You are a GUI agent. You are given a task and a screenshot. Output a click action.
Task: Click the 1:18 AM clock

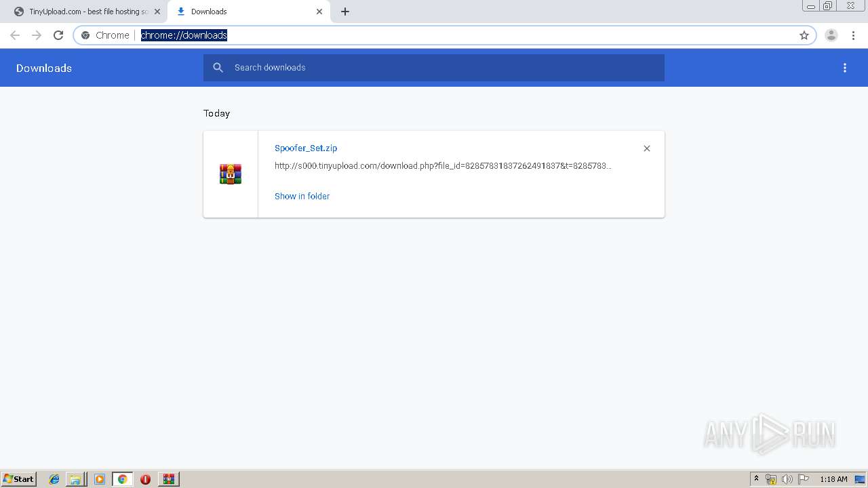(833, 479)
